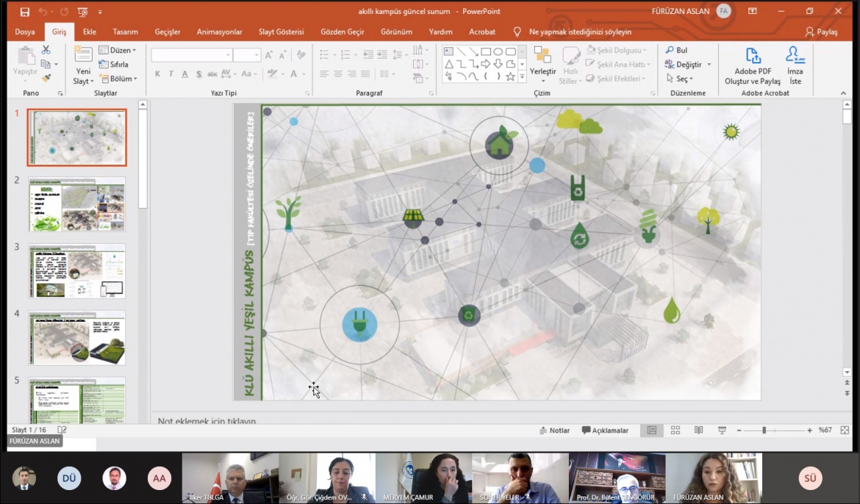Select slide 3 thumbnail
Screen dimensions: 860x504
(76, 271)
